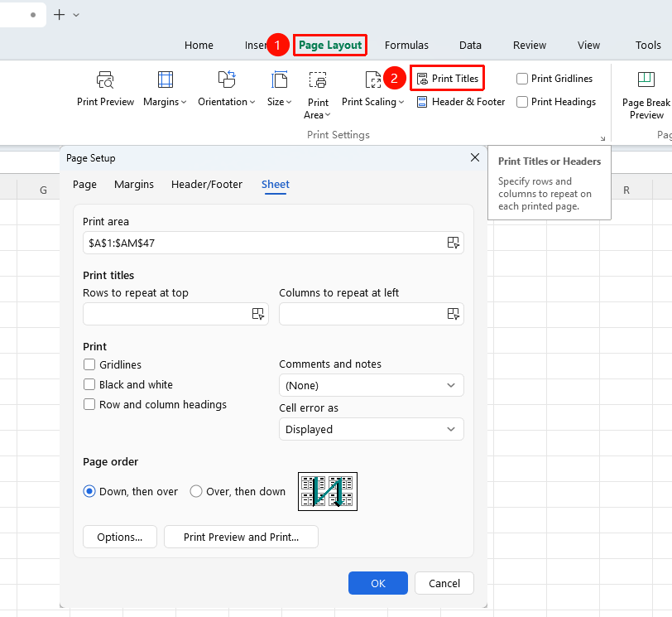Viewport: 672px width, 617px height.
Task: Click the Options... button
Action: (119, 537)
